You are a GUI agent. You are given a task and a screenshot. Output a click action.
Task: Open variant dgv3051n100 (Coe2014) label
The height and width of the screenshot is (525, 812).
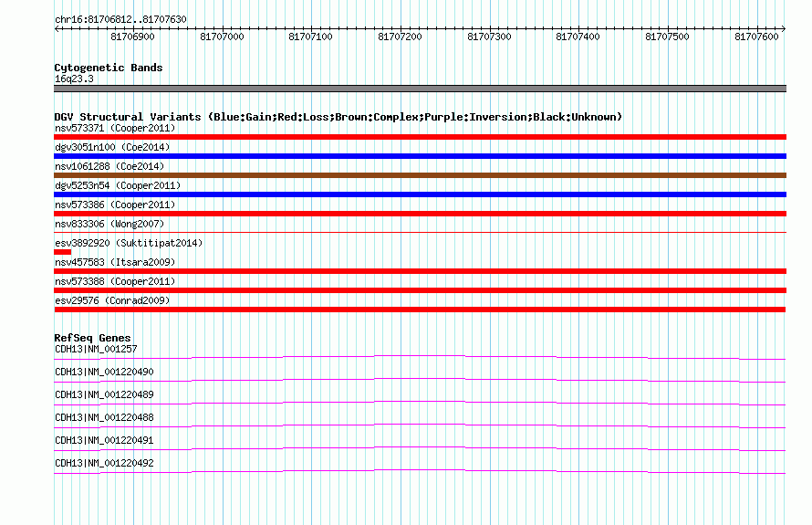point(112,147)
